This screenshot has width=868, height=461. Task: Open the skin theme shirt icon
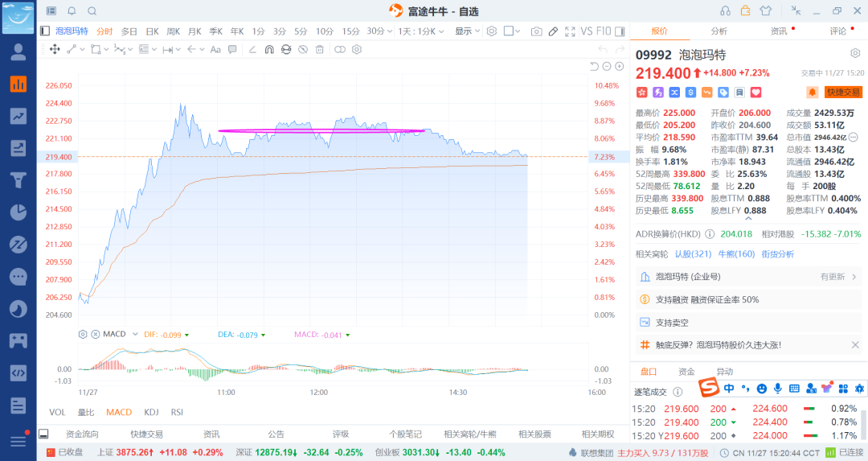coord(766,11)
